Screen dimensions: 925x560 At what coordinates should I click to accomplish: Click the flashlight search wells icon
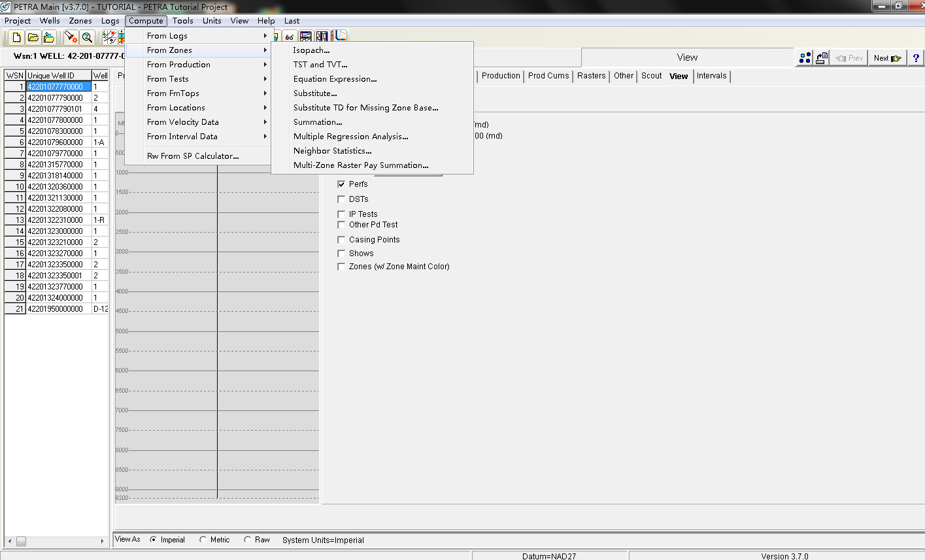click(x=71, y=38)
